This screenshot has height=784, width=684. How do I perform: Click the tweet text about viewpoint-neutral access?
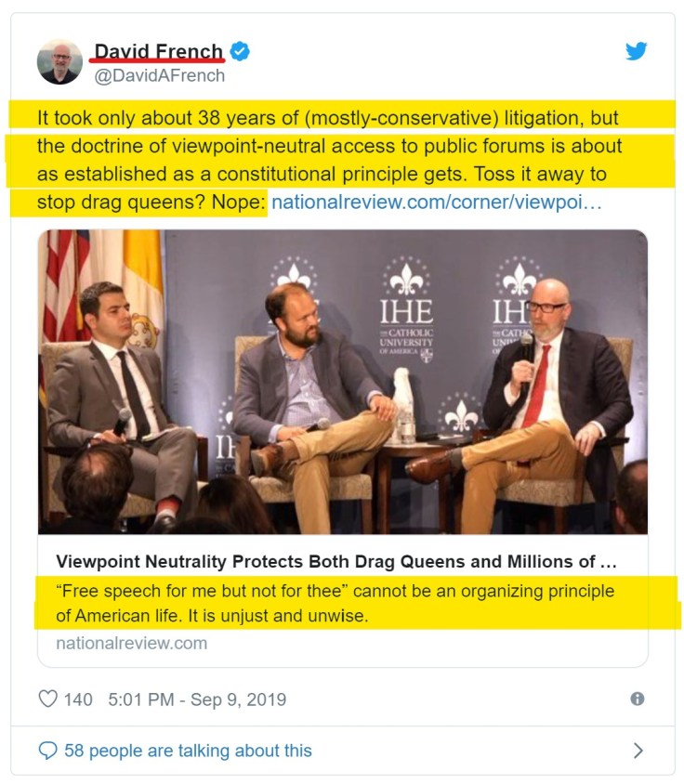(x=325, y=146)
